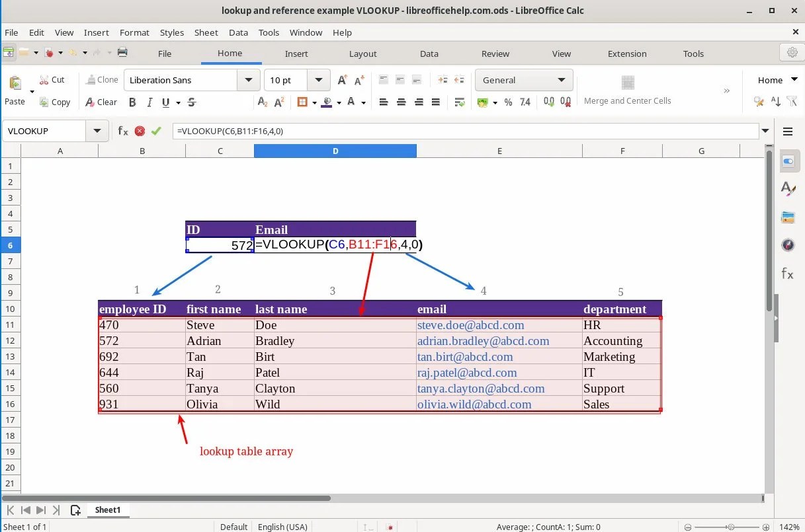
Task: Open the font size dropdown
Action: point(319,80)
